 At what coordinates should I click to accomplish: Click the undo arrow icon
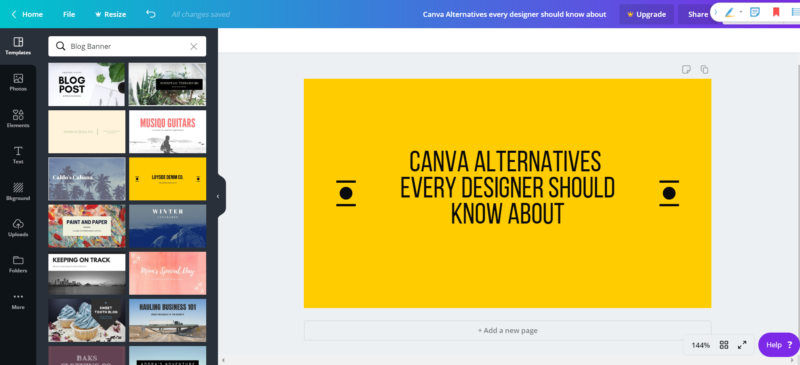point(151,14)
